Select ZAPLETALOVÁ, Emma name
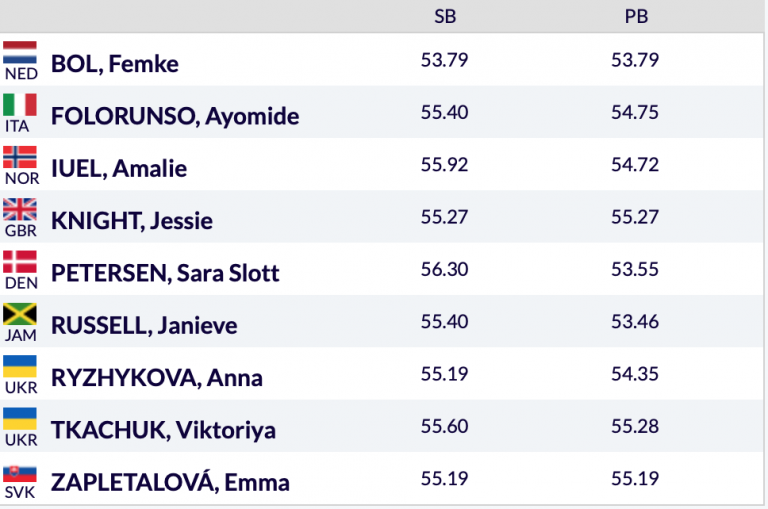This screenshot has width=768, height=509. pyautogui.click(x=170, y=482)
